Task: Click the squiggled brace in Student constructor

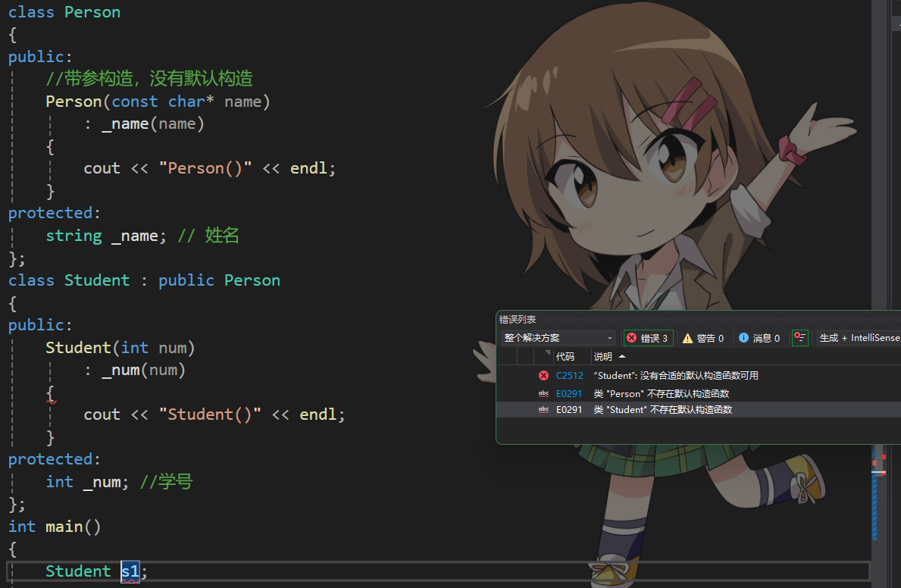Action: (x=51, y=394)
